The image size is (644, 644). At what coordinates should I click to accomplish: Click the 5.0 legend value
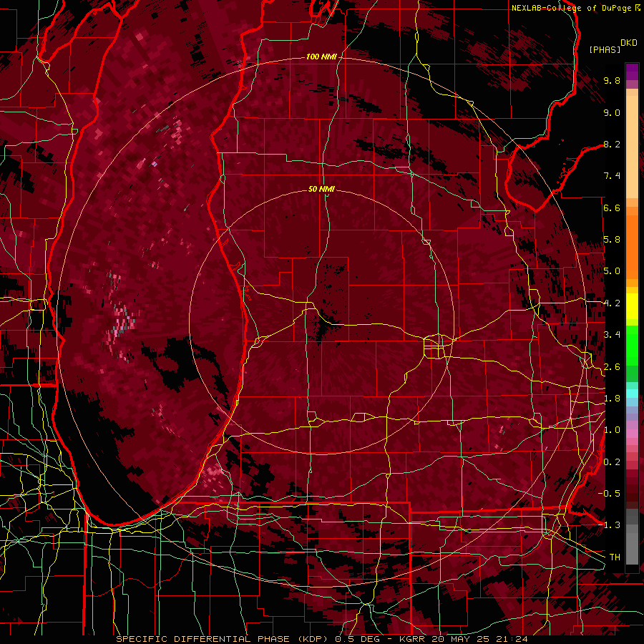612,271
